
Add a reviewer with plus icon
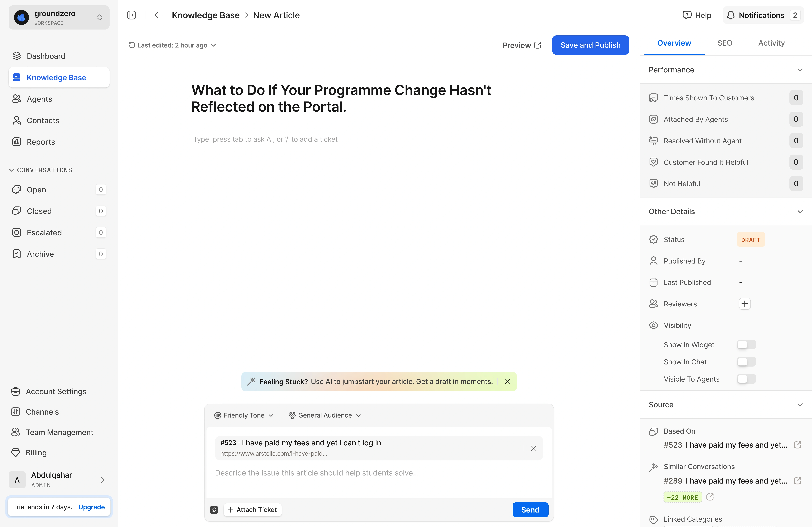[744, 304]
